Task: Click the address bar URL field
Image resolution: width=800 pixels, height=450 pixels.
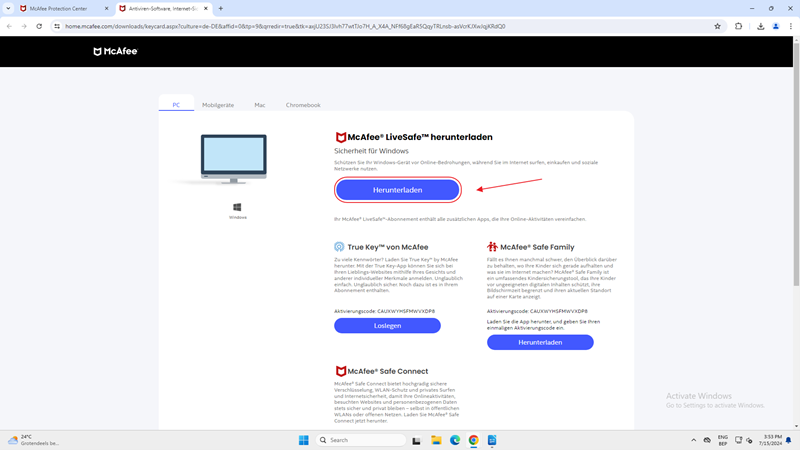Action: click(x=388, y=26)
